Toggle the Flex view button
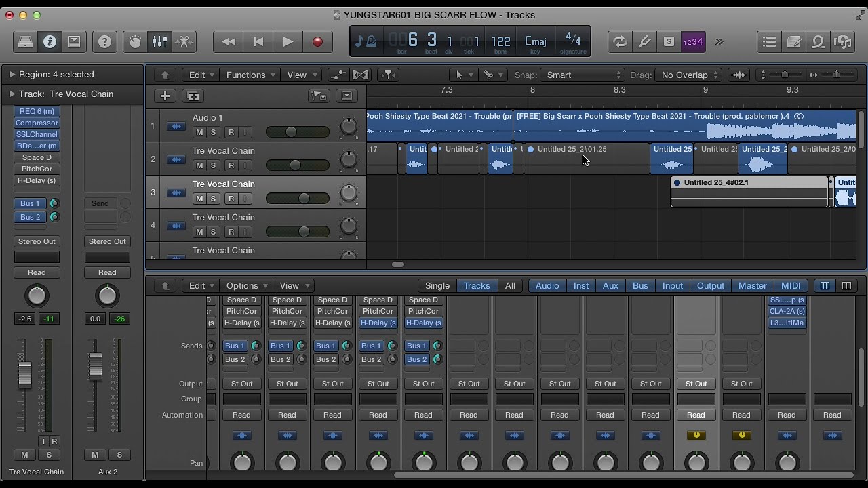Image resolution: width=868 pixels, height=488 pixels. 361,75
